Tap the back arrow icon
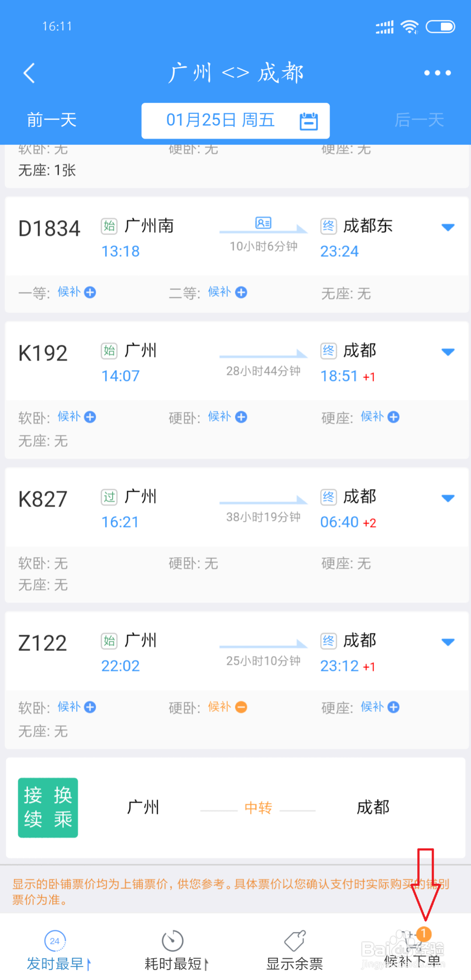This screenshot has height=980, width=471. click(x=29, y=73)
